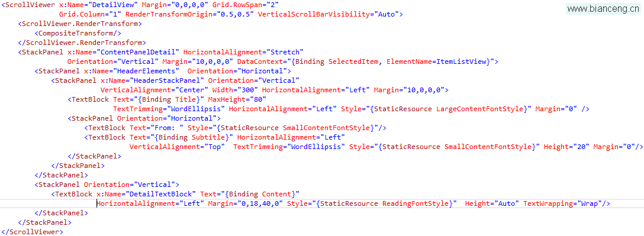Click the name "HeaderElements"

pos(146,70)
